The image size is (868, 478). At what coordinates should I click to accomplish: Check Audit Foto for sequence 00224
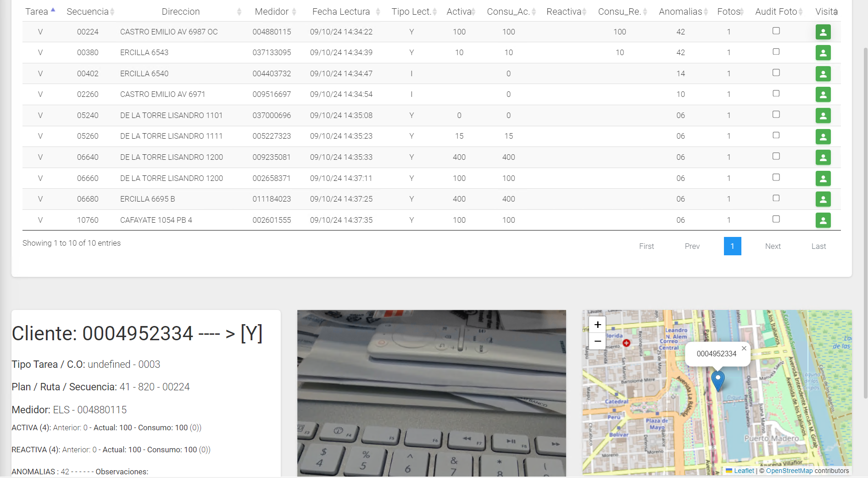click(776, 31)
